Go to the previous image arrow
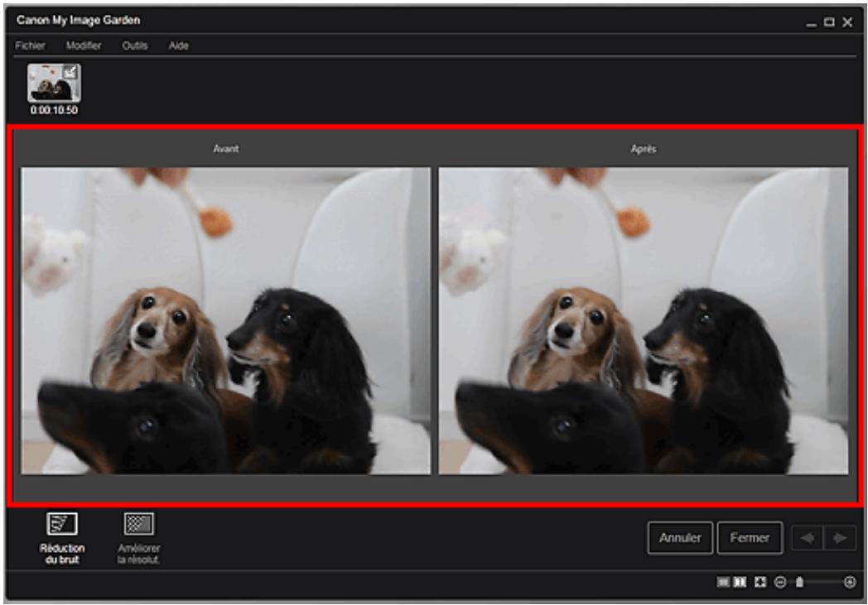Image resolution: width=868 pixels, height=605 pixels. coord(805,538)
